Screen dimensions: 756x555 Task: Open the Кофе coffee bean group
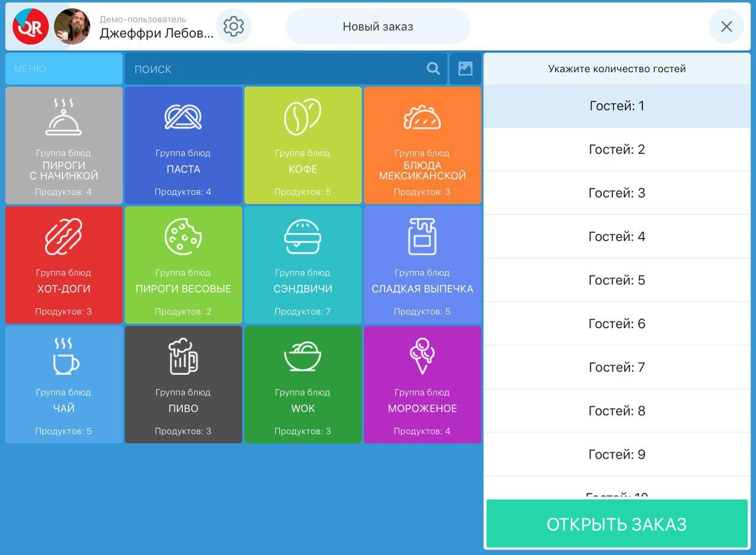point(303,145)
